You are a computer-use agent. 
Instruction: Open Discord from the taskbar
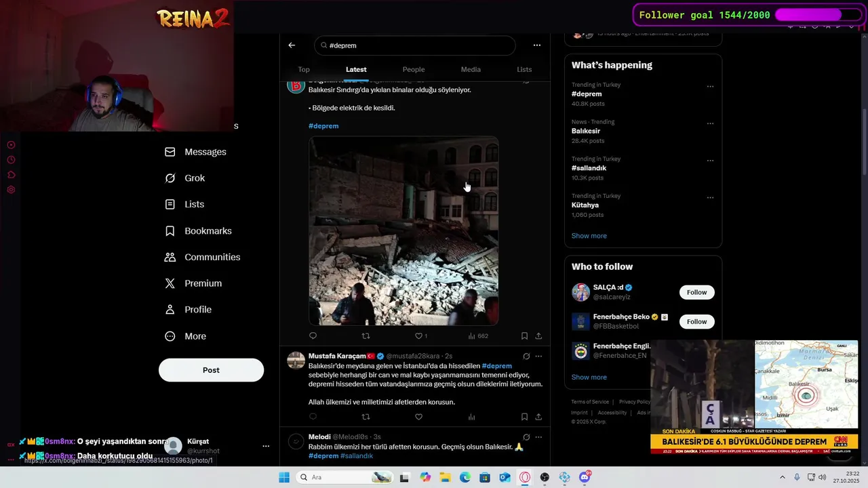click(x=585, y=477)
